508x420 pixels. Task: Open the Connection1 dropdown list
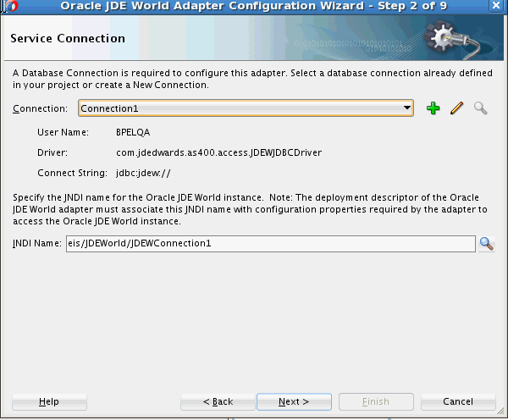point(246,108)
